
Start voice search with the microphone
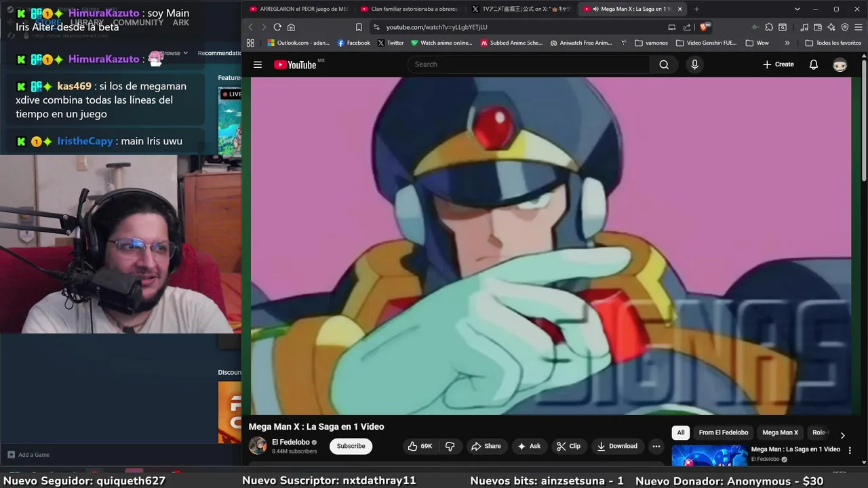click(x=694, y=64)
